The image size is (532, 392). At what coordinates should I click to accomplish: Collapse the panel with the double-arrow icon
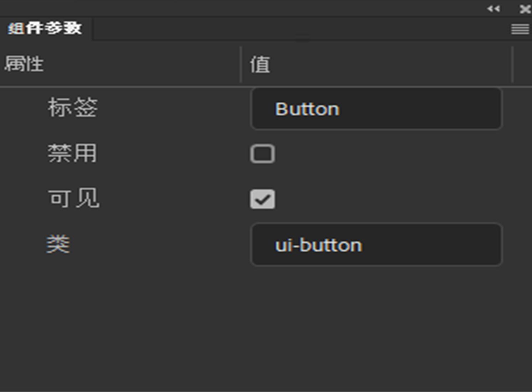pos(494,9)
